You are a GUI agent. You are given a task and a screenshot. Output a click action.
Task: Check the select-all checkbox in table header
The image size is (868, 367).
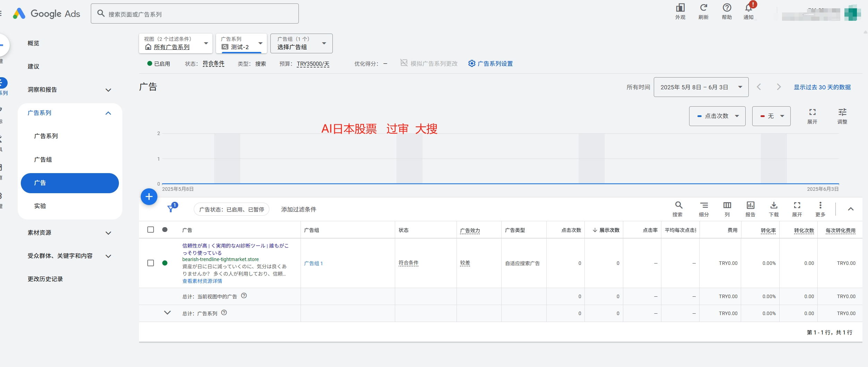click(150, 230)
